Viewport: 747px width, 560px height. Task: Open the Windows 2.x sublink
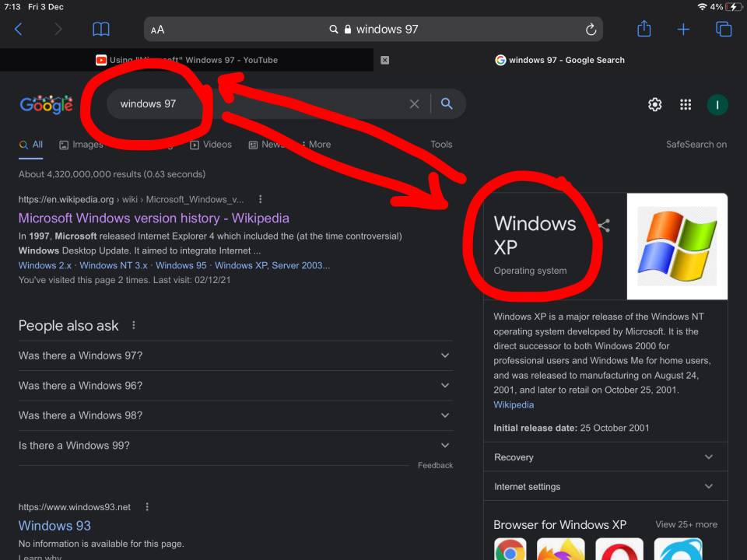[x=45, y=265]
